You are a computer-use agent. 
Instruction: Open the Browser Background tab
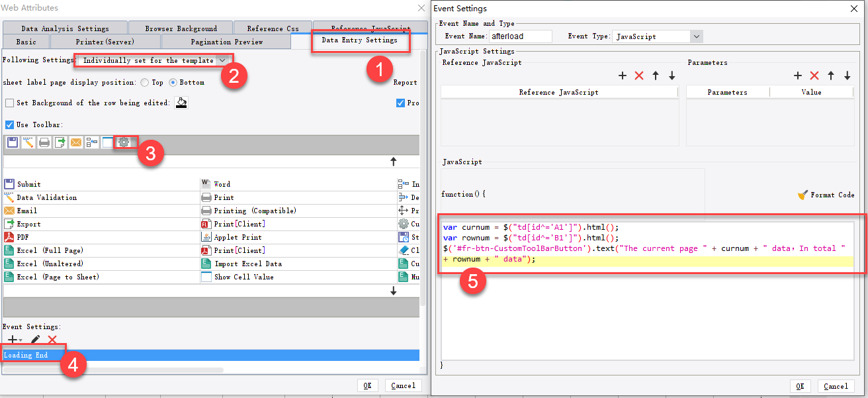180,28
